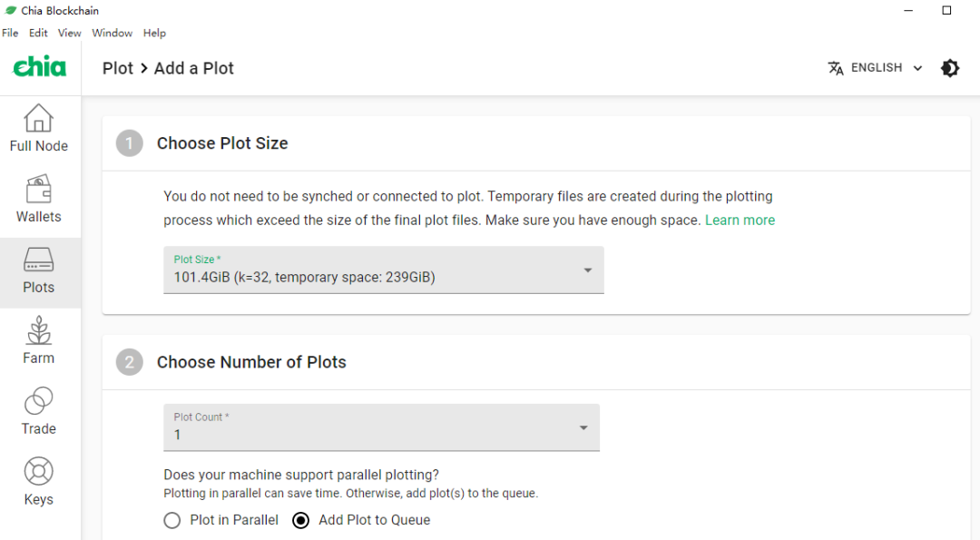Image resolution: width=980 pixels, height=540 pixels.
Task: Click the green chia logo
Action: click(x=39, y=67)
